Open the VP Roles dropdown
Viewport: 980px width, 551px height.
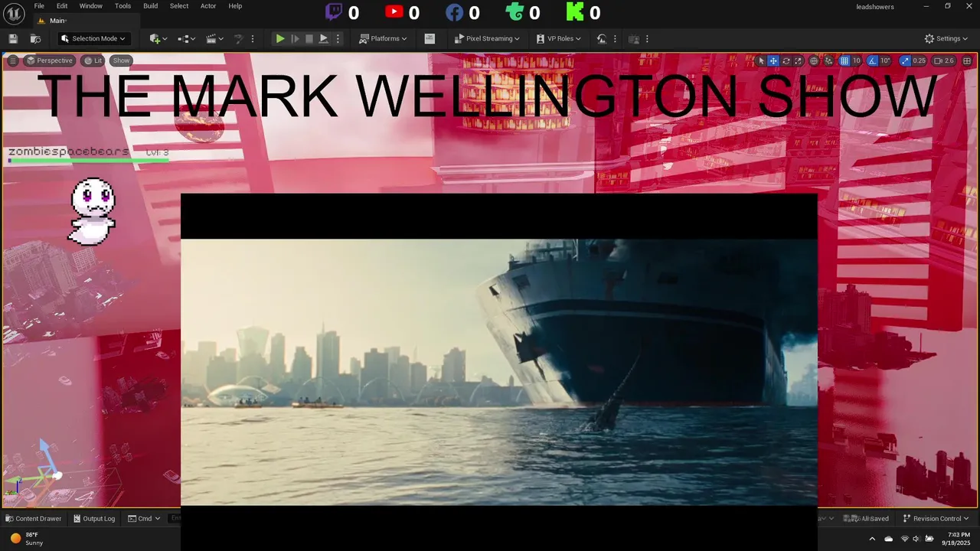(x=558, y=39)
